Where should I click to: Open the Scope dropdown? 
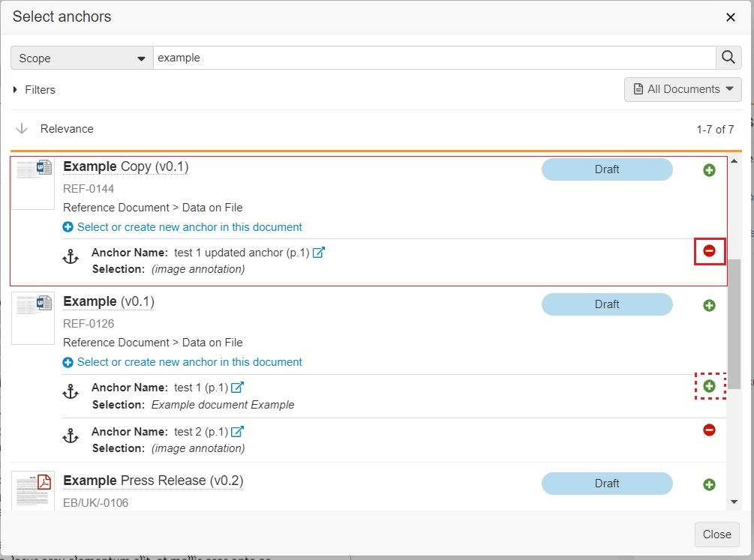pyautogui.click(x=82, y=58)
